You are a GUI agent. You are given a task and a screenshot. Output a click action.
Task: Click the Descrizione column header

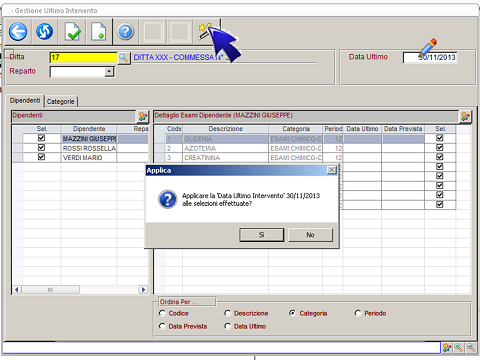(225, 129)
